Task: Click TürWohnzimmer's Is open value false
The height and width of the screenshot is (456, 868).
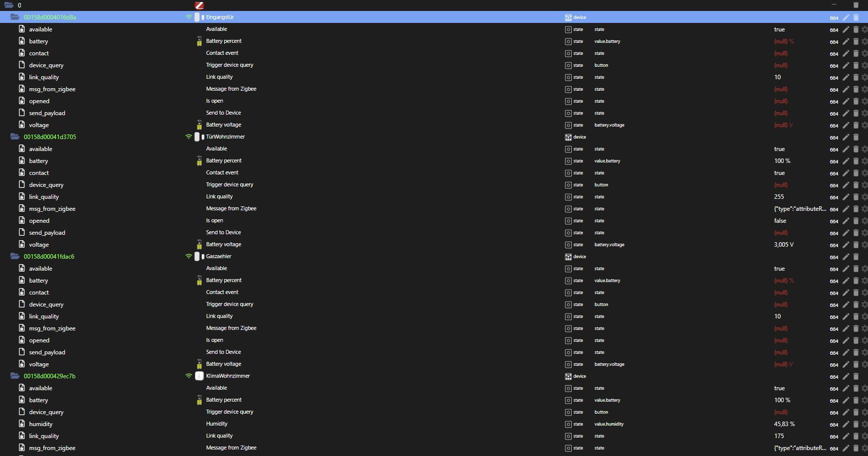Action: 780,221
